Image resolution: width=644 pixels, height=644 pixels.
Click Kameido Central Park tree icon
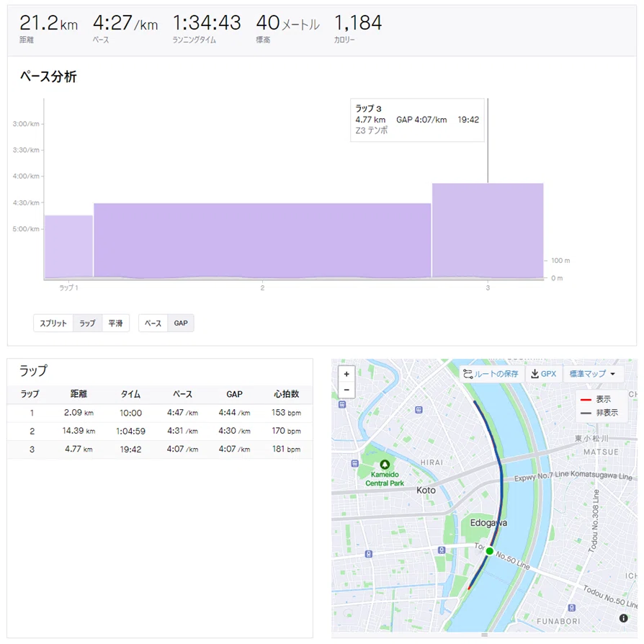385,465
